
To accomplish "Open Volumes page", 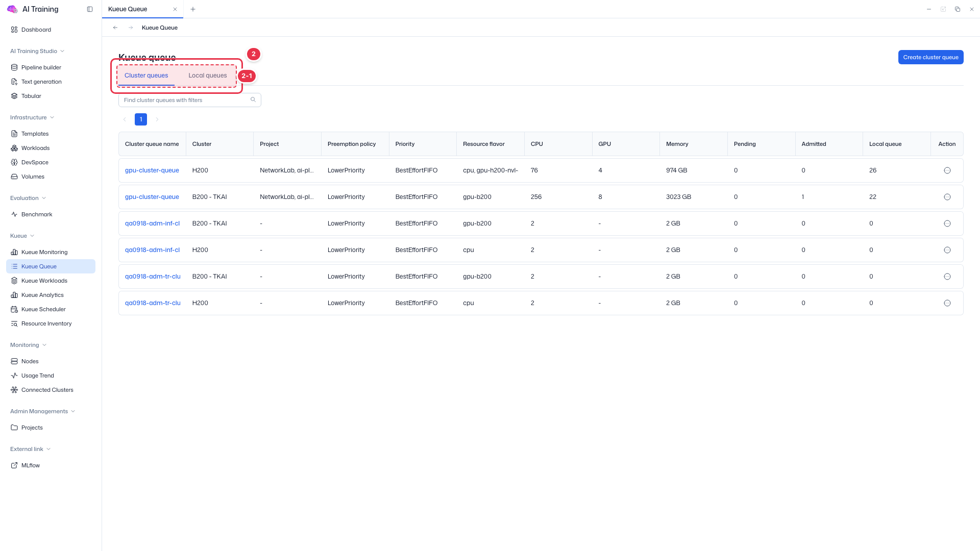I will point(33,177).
